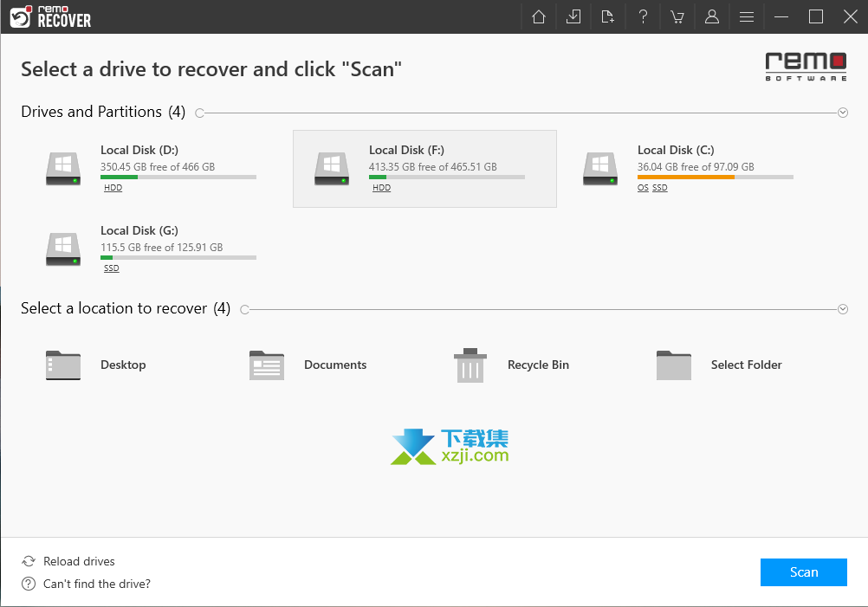
Task: Click the Remo Software logo
Action: (x=806, y=67)
